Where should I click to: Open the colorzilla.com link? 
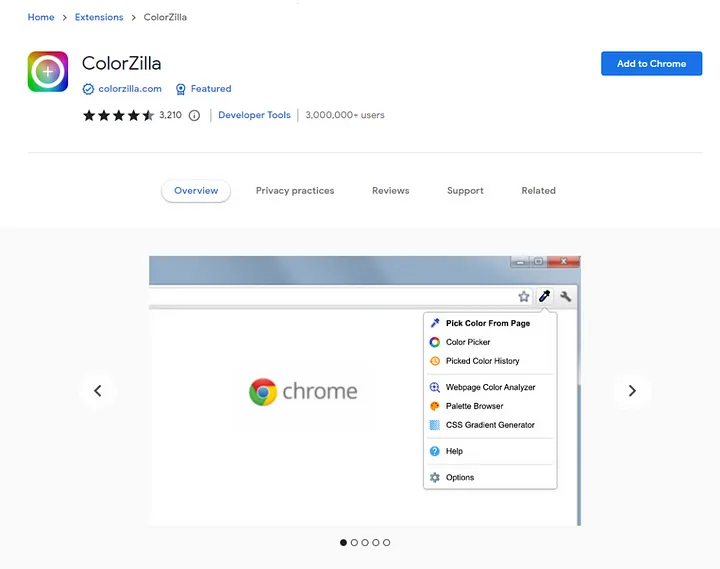point(130,89)
